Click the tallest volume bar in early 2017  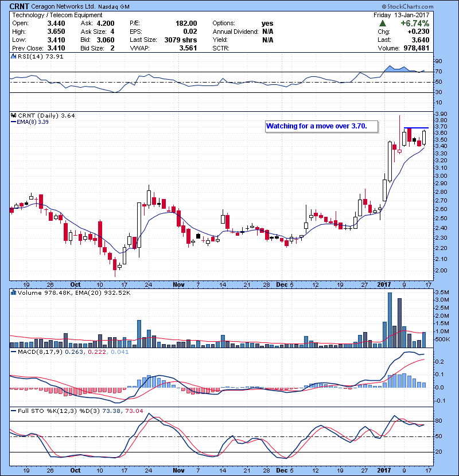[390, 320]
